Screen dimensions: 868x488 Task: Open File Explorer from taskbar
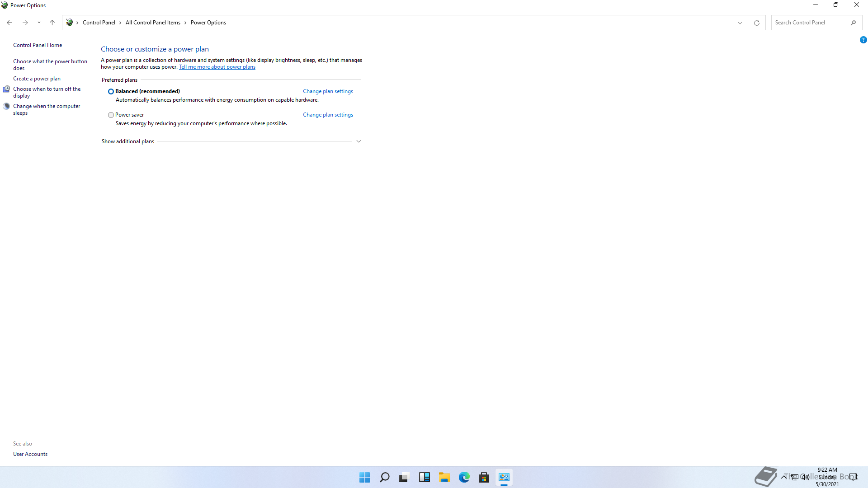444,477
